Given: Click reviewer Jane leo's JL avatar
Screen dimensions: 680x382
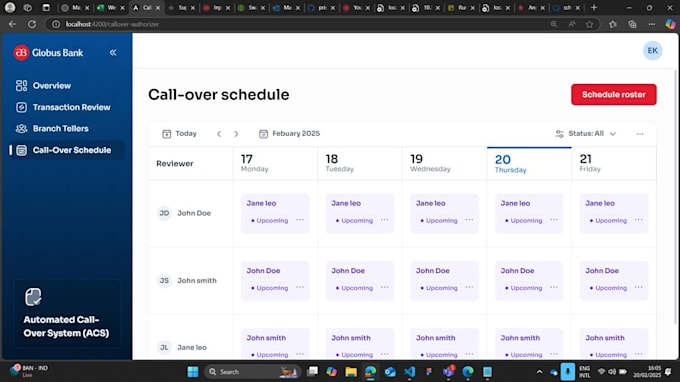Looking at the screenshot, I should pos(164,347).
